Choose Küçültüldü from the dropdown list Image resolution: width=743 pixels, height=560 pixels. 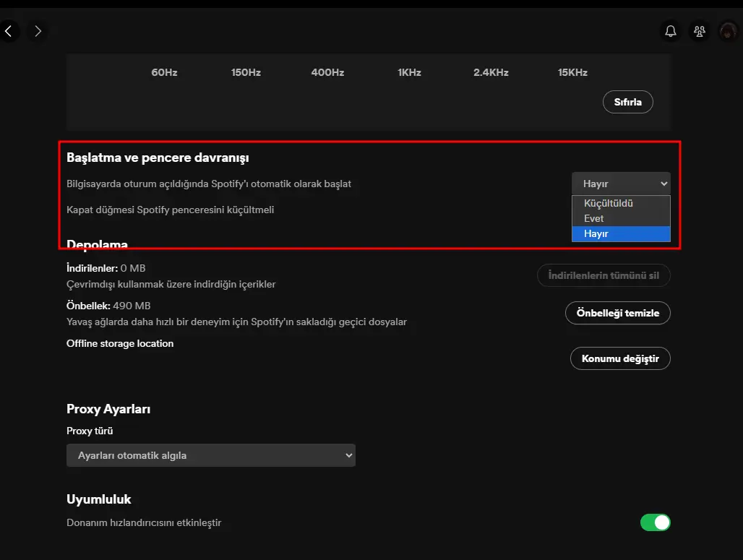click(x=621, y=203)
